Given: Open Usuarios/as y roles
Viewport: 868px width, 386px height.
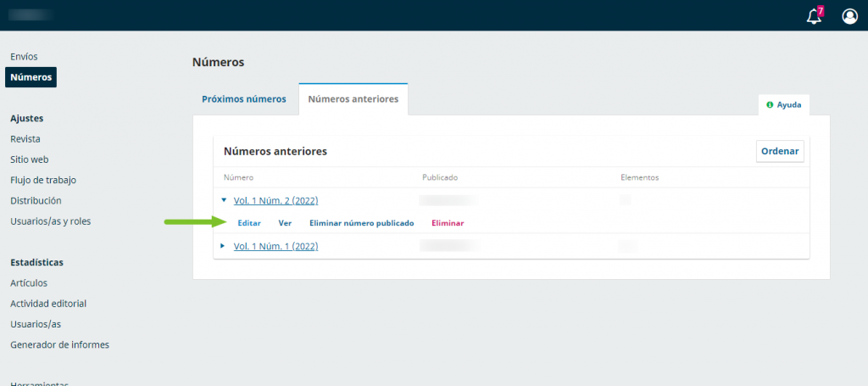Looking at the screenshot, I should coord(50,221).
